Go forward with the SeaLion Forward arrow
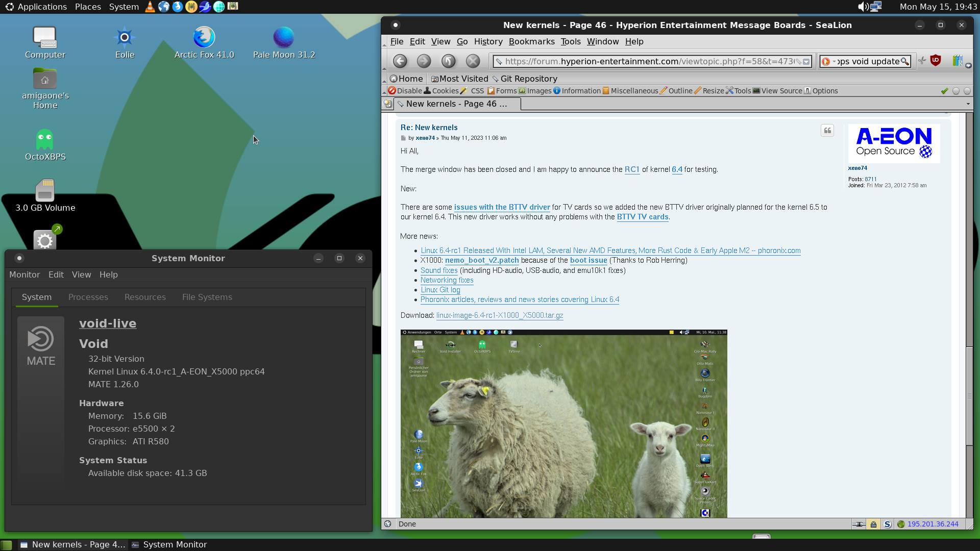Image resolution: width=980 pixels, height=551 pixels. tap(424, 61)
